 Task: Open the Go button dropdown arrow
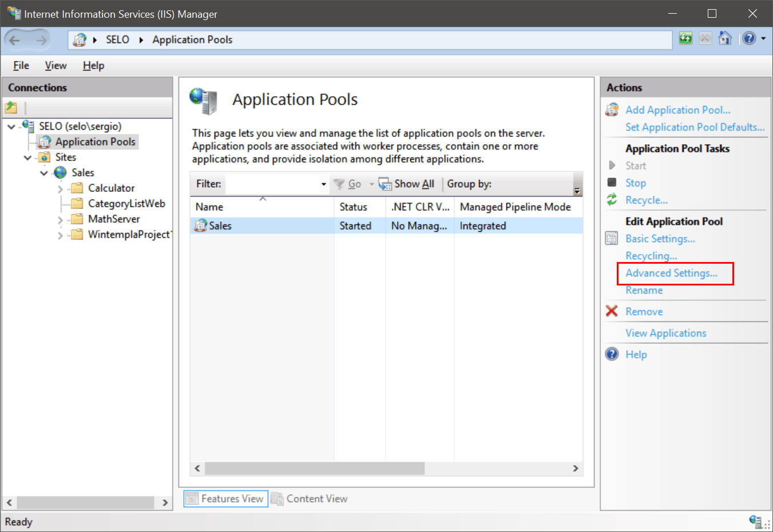[371, 184]
